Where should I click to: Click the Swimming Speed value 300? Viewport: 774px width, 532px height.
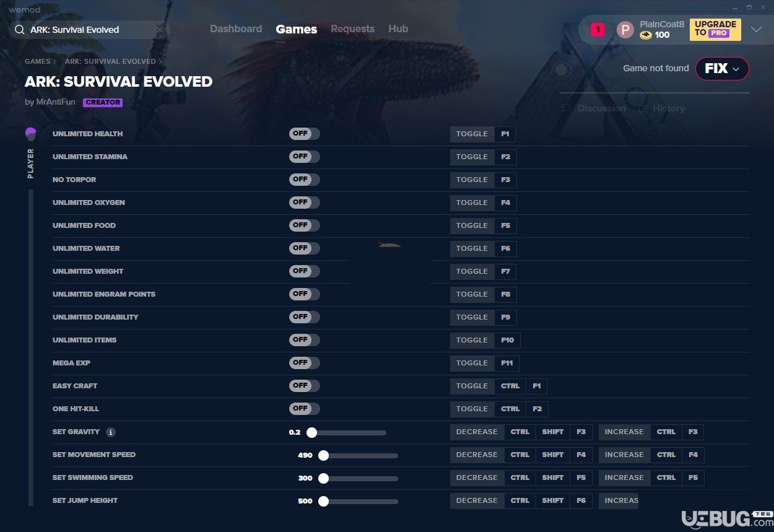[305, 478]
